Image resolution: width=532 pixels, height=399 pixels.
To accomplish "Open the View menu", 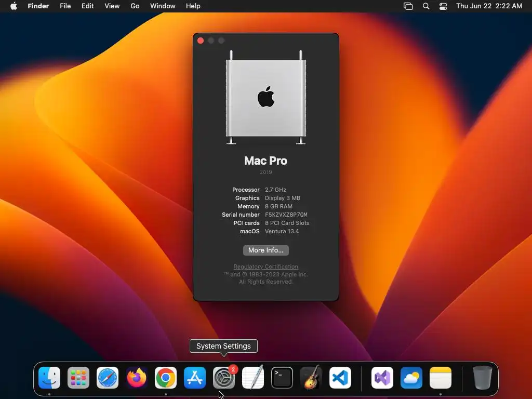I will pos(112,6).
